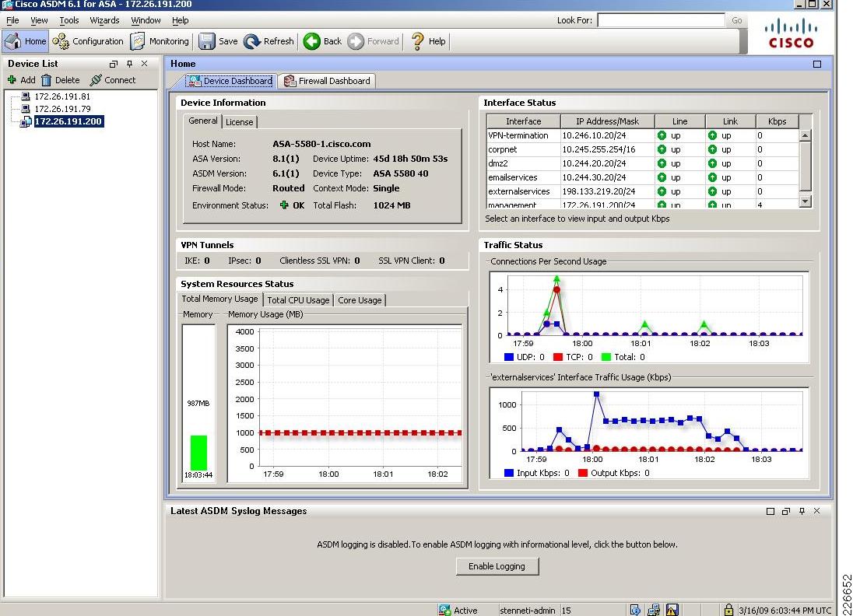Save the running configuration
853x616 pixels.
218,41
